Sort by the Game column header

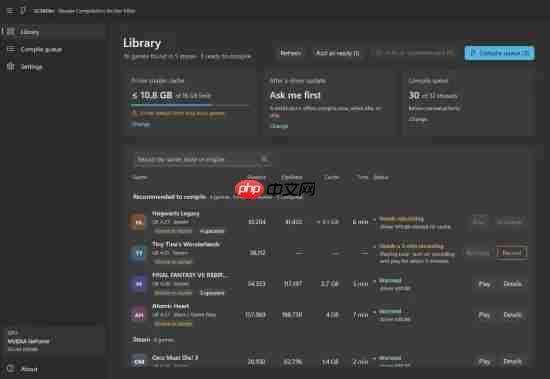pos(140,177)
